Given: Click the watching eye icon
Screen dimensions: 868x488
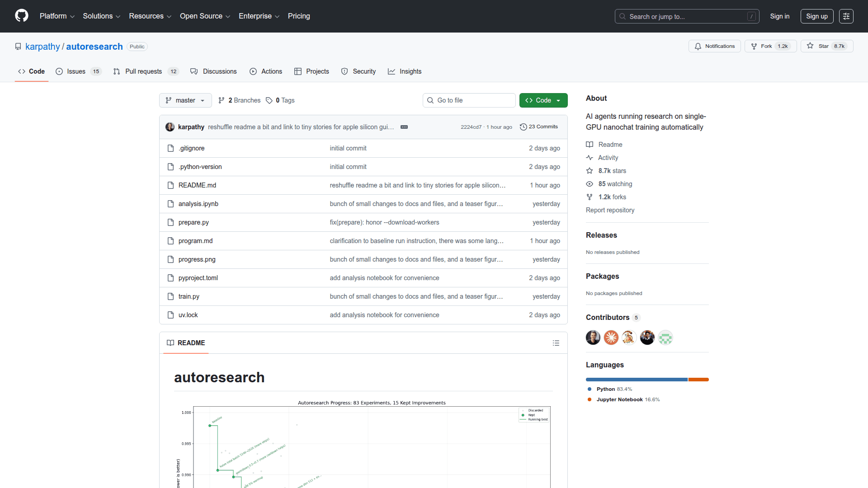Looking at the screenshot, I should (590, 184).
